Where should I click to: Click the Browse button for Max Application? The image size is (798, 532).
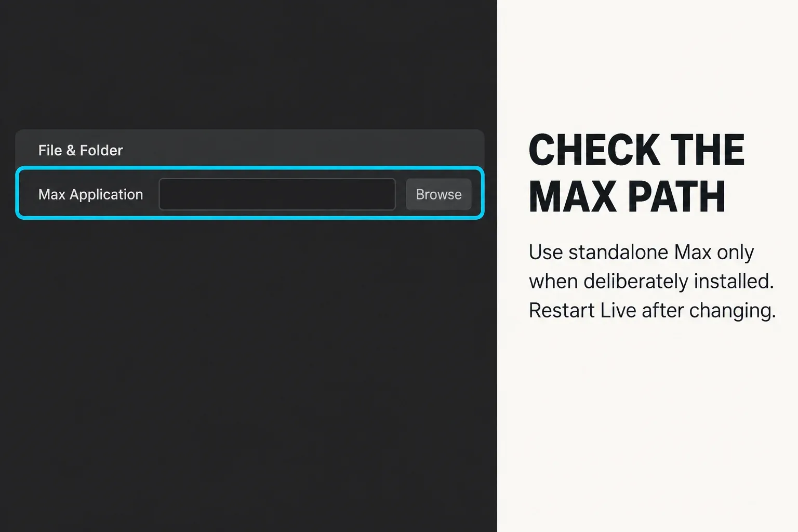(x=438, y=194)
